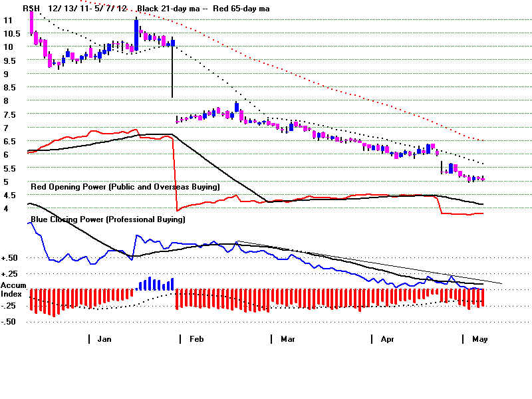Click the +.50 indicator scale label
The image size is (532, 399).
[x=9, y=258]
